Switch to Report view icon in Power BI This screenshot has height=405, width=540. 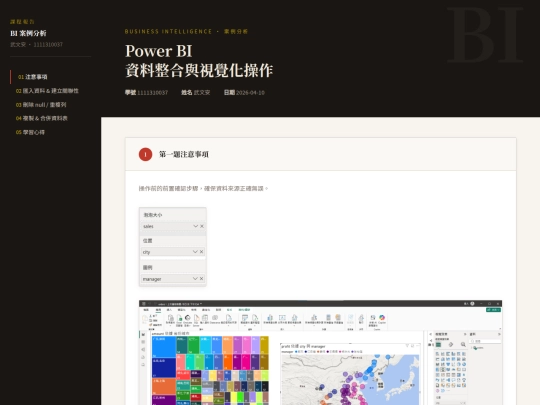tap(143, 334)
